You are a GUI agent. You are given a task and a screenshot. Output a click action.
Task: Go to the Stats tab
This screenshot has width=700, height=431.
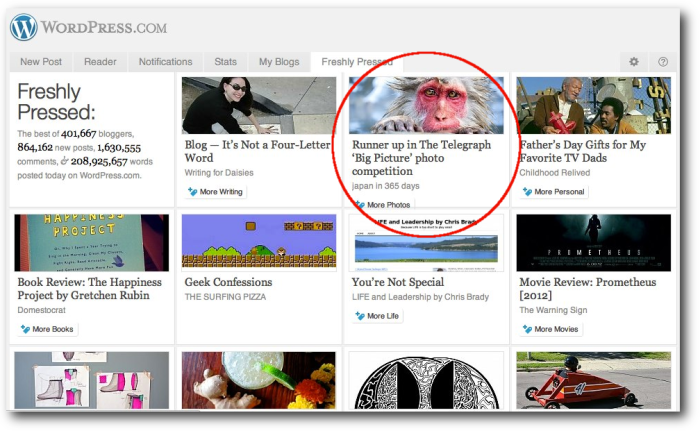pyautogui.click(x=226, y=62)
